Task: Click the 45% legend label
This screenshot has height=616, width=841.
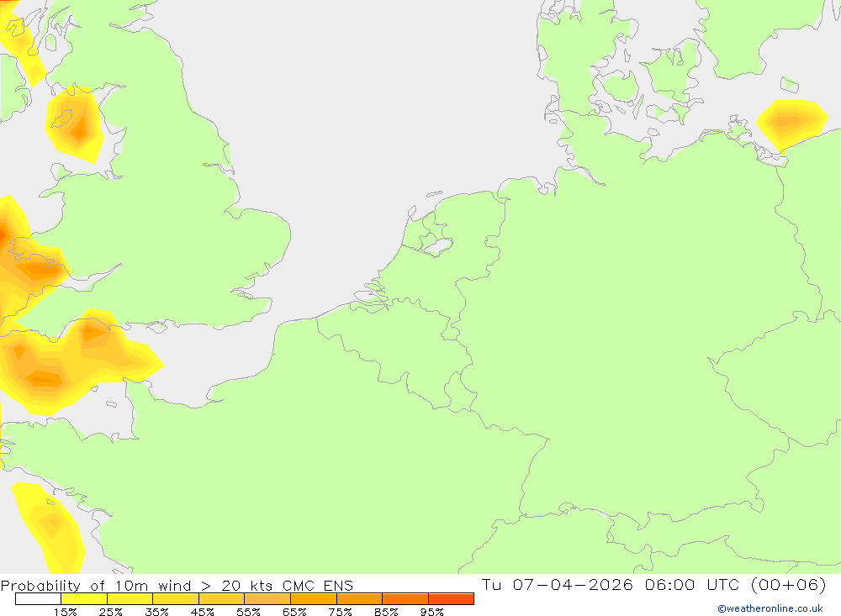Action: (x=202, y=612)
